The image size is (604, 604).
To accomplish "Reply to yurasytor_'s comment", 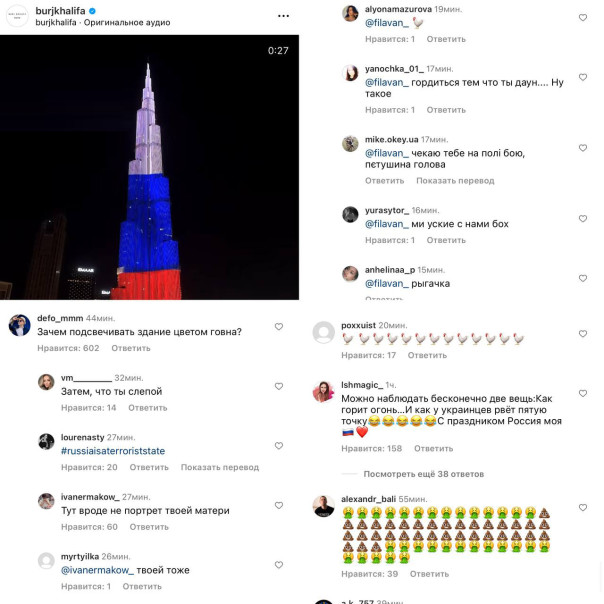I will (446, 240).
